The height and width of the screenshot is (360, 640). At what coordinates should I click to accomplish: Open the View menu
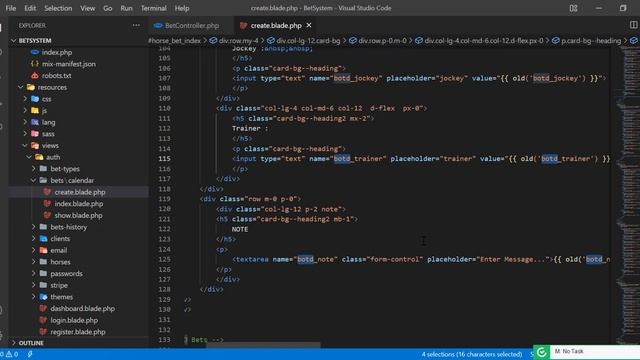point(87,8)
